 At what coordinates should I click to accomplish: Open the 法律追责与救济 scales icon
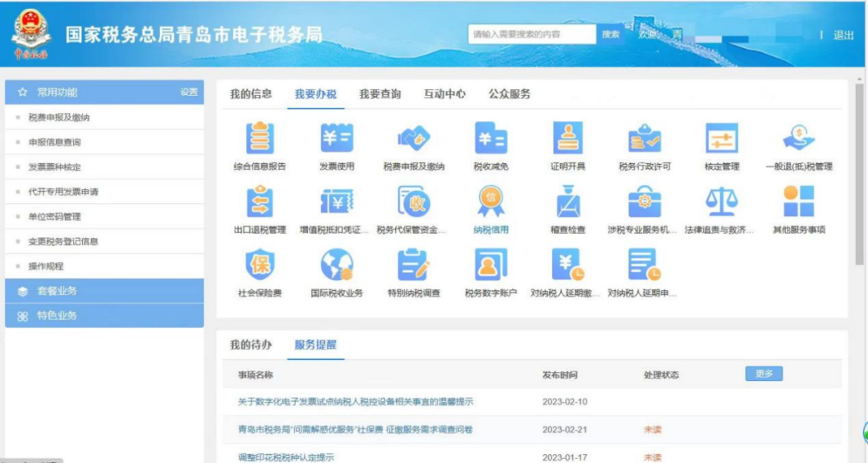(x=721, y=202)
